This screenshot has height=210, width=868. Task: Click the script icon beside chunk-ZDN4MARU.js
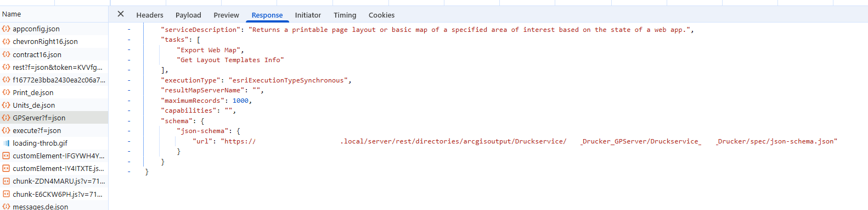tap(6, 181)
